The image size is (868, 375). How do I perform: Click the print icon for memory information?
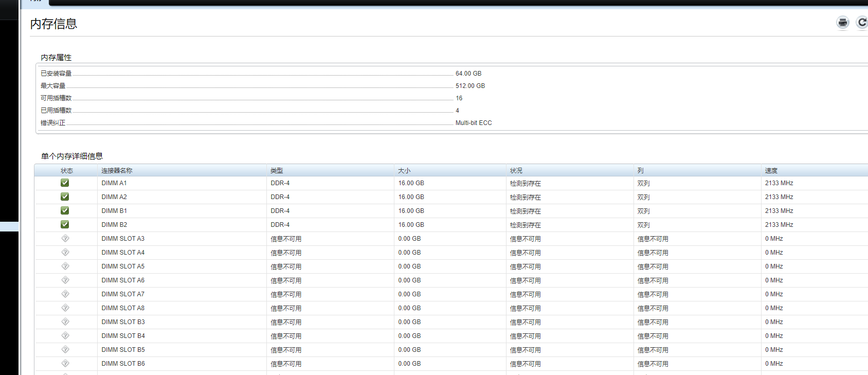coord(842,23)
